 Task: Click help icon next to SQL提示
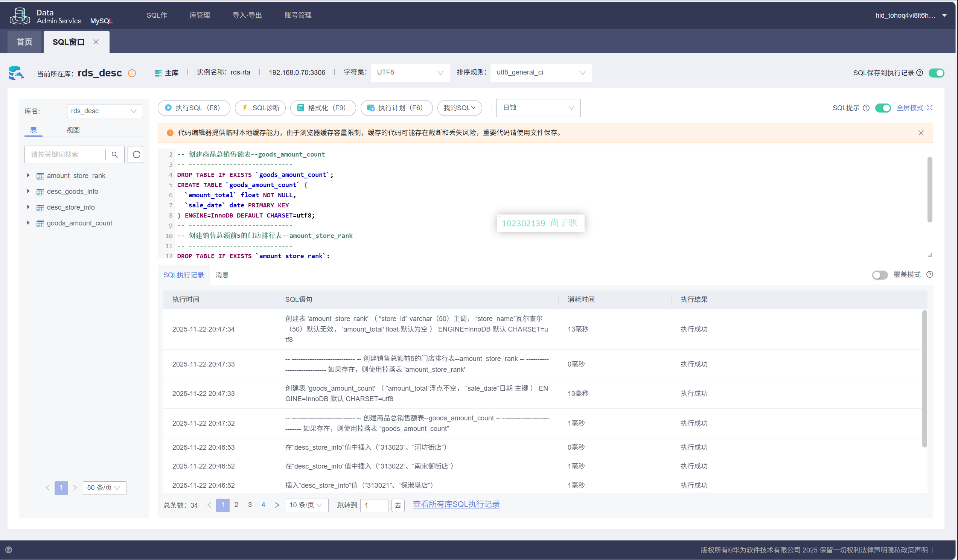(x=866, y=108)
